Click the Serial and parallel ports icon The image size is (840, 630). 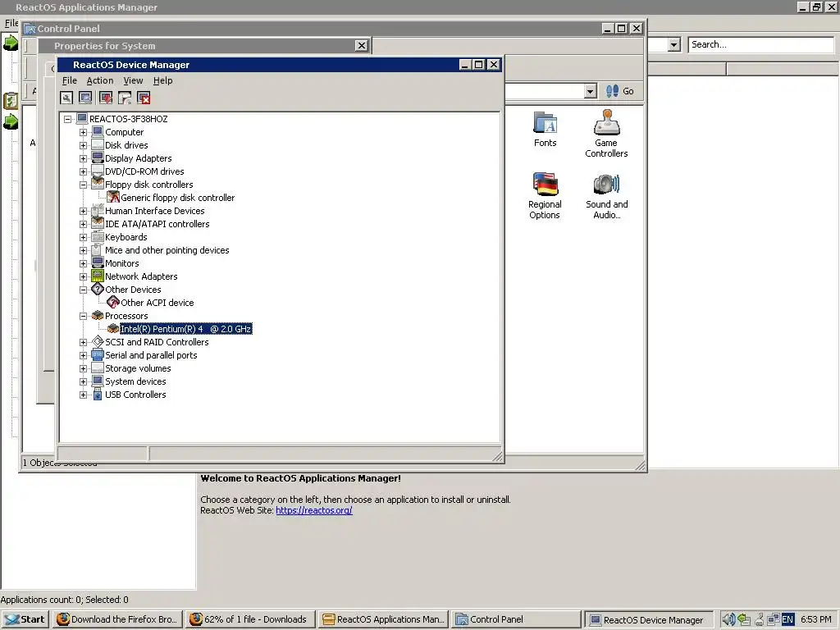click(x=98, y=354)
